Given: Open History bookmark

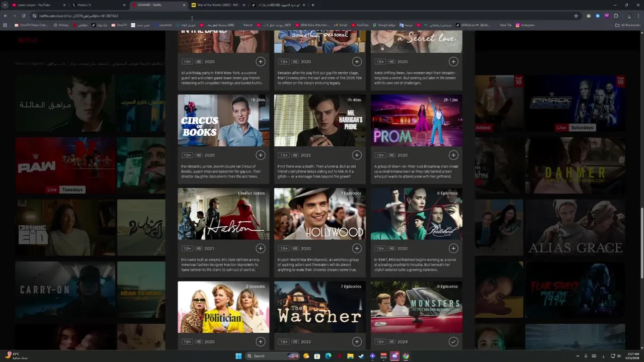Looking at the screenshot, I should coord(61,25).
